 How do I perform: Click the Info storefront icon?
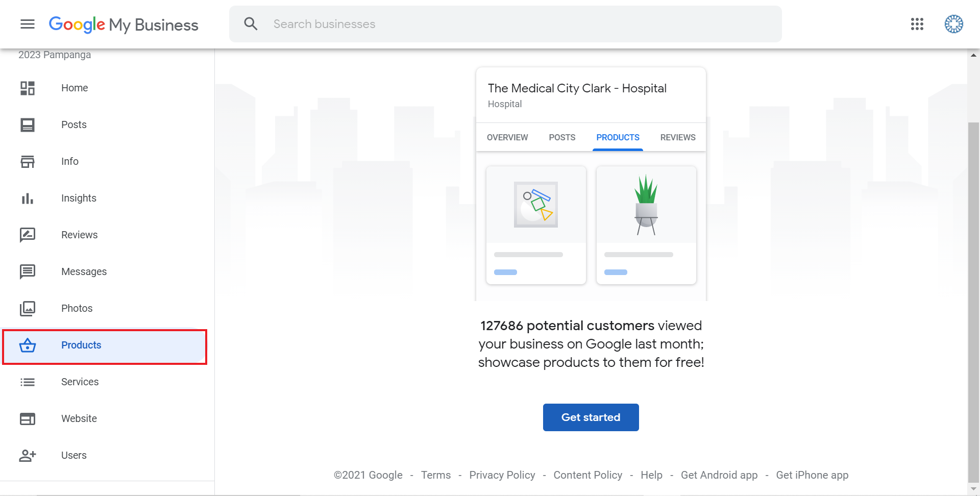pyautogui.click(x=28, y=161)
